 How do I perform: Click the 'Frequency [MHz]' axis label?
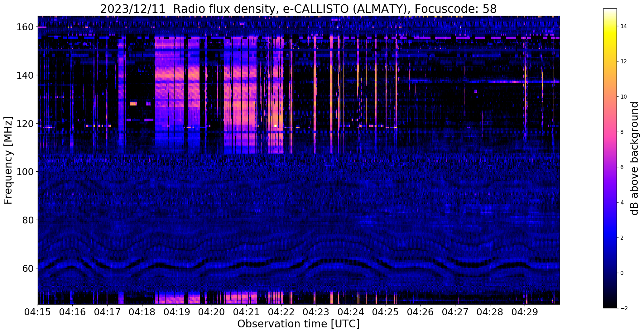click(8, 160)
